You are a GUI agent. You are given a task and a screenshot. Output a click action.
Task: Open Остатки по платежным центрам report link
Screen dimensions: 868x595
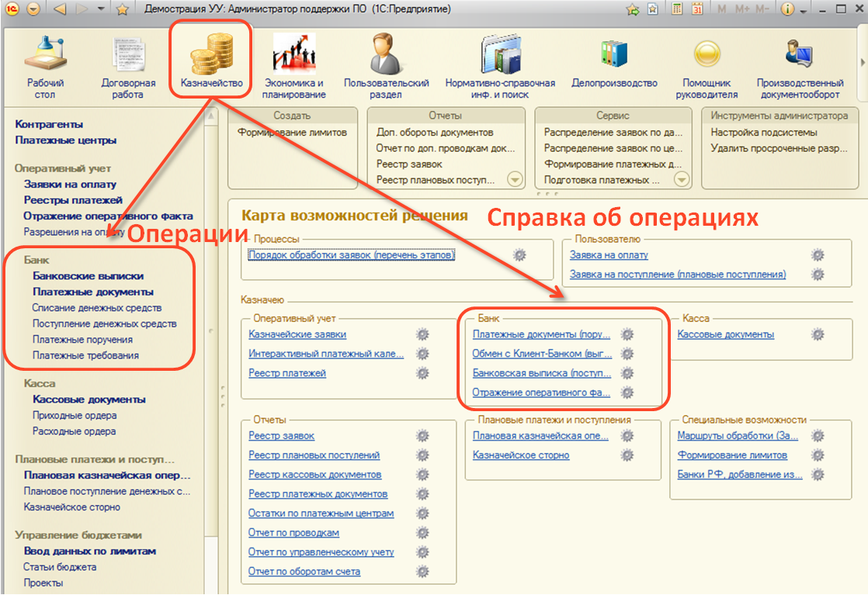coord(321,514)
